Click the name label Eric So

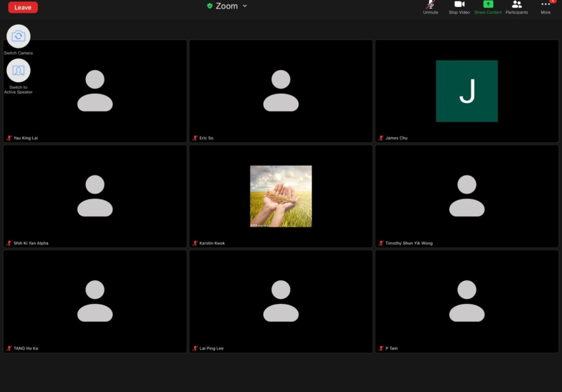pyautogui.click(x=206, y=138)
